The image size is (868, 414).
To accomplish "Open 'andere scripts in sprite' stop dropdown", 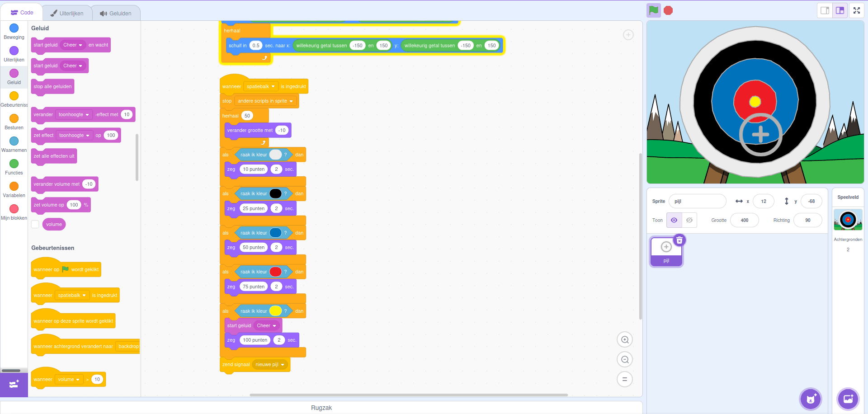I will (x=265, y=101).
